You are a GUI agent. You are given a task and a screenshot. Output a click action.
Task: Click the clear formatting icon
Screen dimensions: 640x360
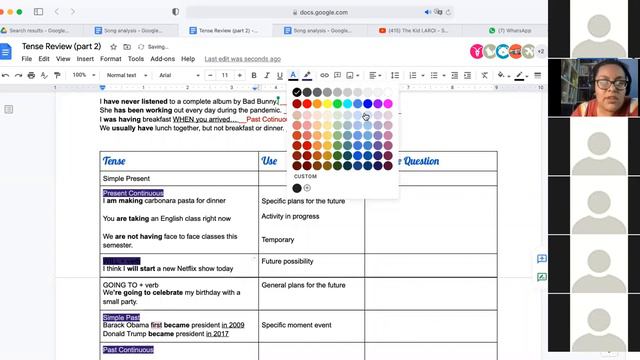[484, 75]
